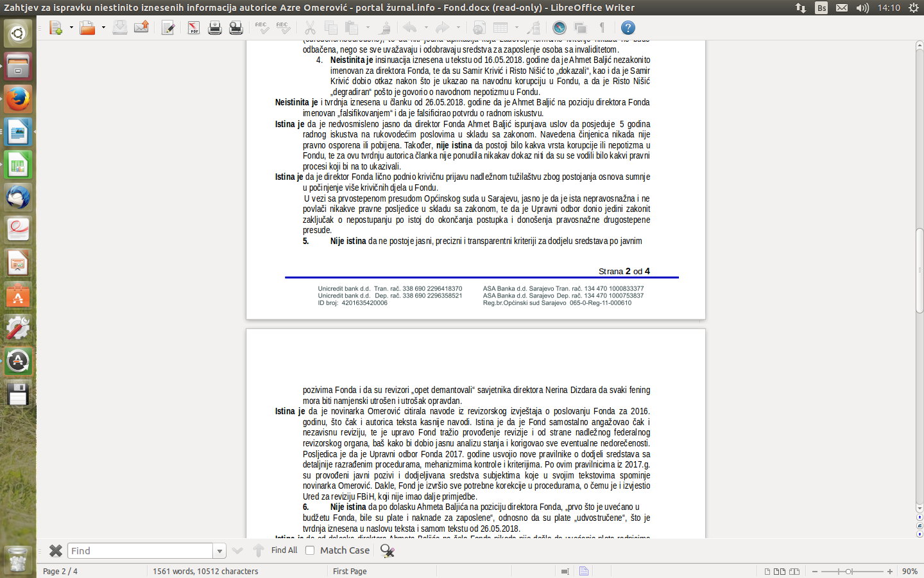Click the Redo arrow icon
Viewport: 924px width, 578px height.
point(442,28)
